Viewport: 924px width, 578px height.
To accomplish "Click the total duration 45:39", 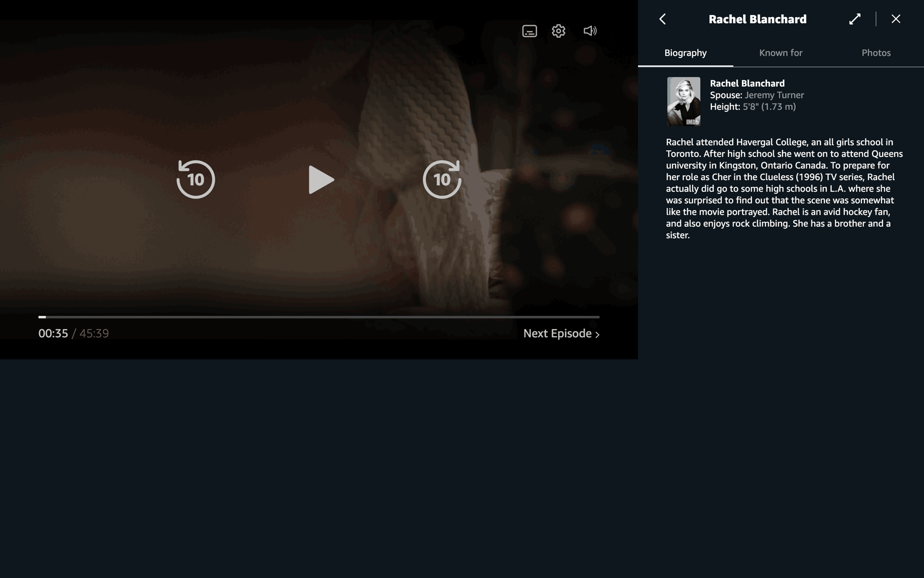I will point(94,333).
